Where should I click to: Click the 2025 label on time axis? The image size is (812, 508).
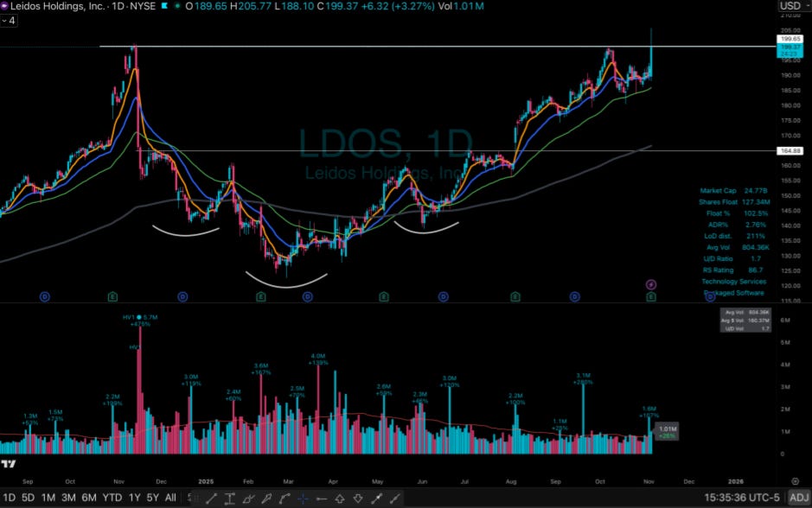click(206, 481)
